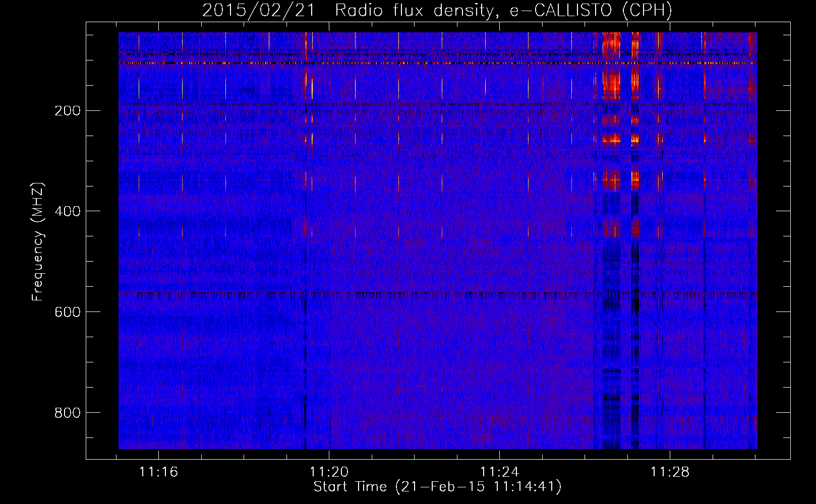
Task: Click the '2015/02/21' date in the title
Action: pyautogui.click(x=259, y=10)
